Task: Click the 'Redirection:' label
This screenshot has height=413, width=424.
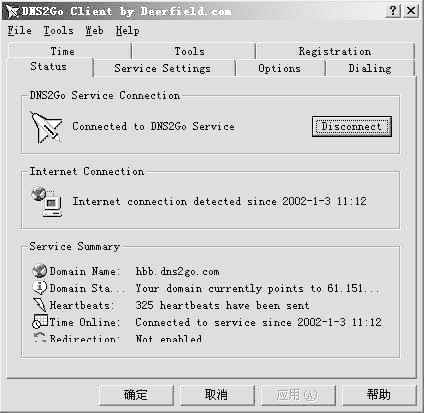Action: (84, 338)
